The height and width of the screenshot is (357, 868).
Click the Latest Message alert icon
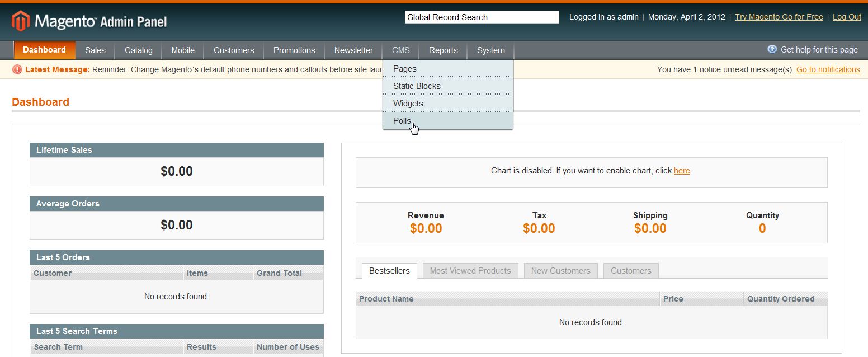pos(17,69)
